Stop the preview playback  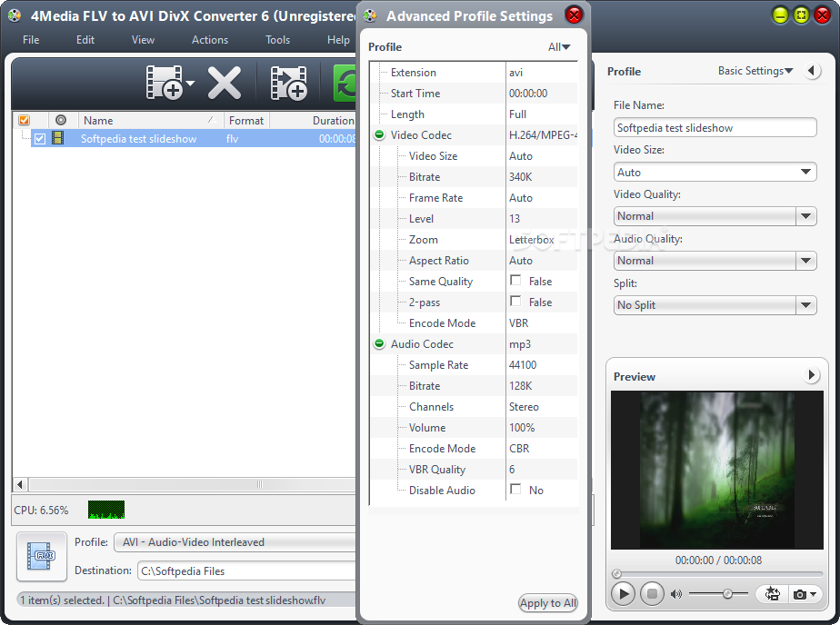click(652, 593)
